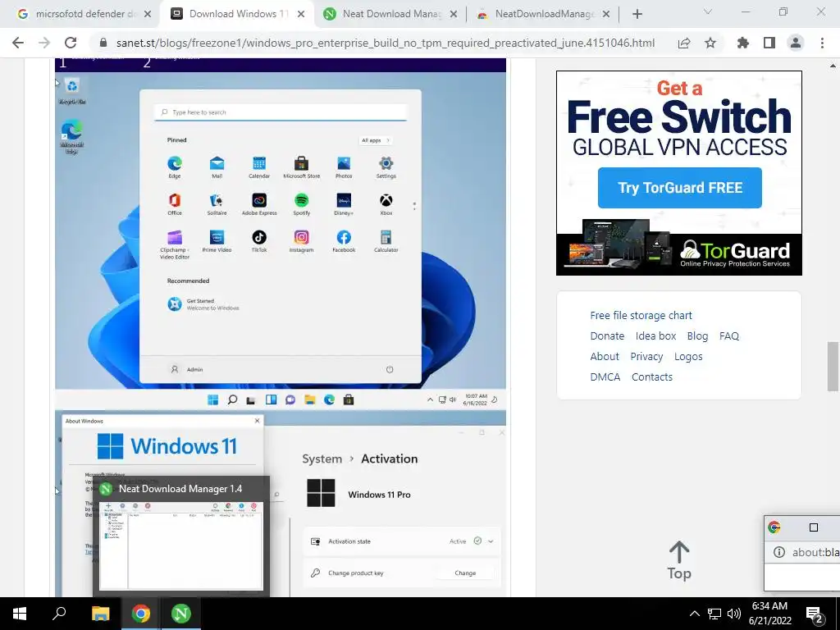
Task: Click the URL address bar
Action: [x=385, y=43]
